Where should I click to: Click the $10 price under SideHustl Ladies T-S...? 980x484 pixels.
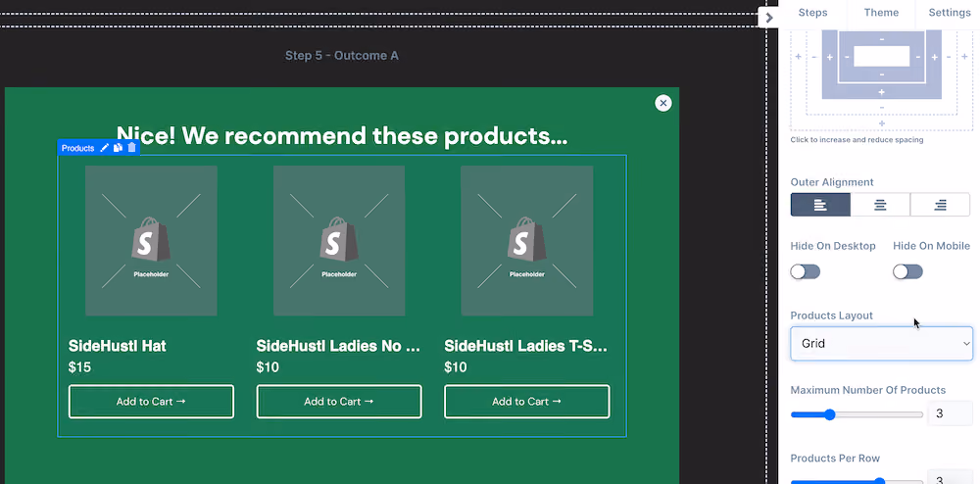pyautogui.click(x=456, y=367)
